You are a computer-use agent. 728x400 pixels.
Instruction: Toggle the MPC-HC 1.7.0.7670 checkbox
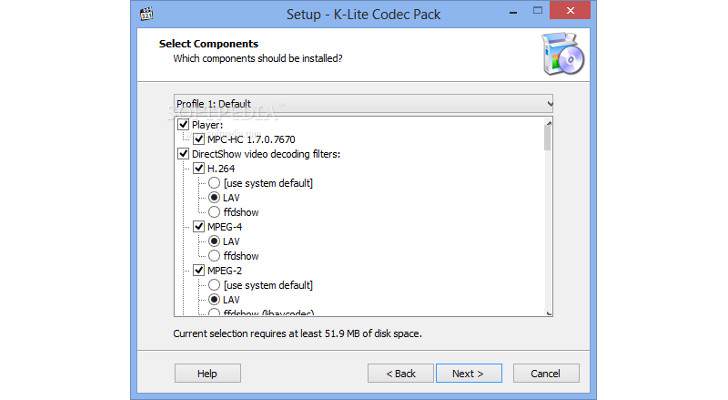[x=199, y=139]
